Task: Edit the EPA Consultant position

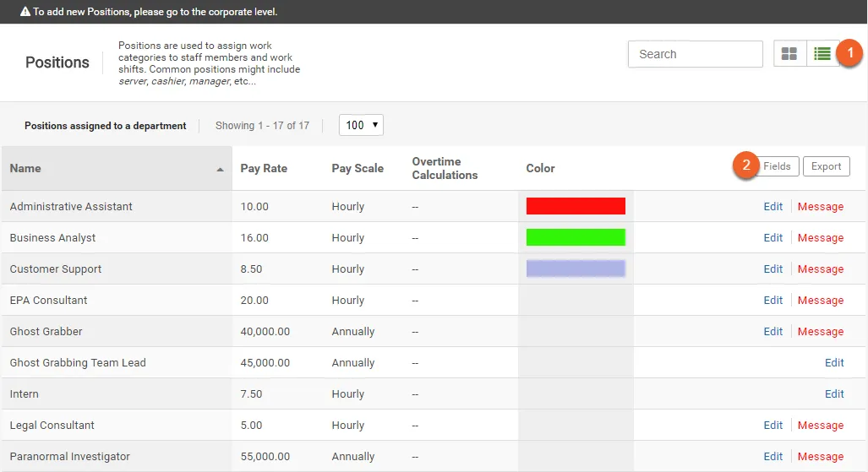Action: pos(772,300)
